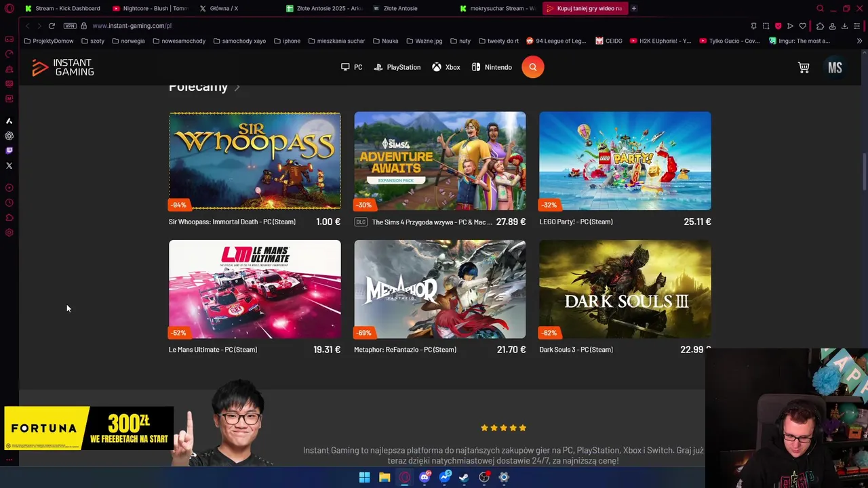Open the Opera GX main menu logo

click(x=9, y=8)
